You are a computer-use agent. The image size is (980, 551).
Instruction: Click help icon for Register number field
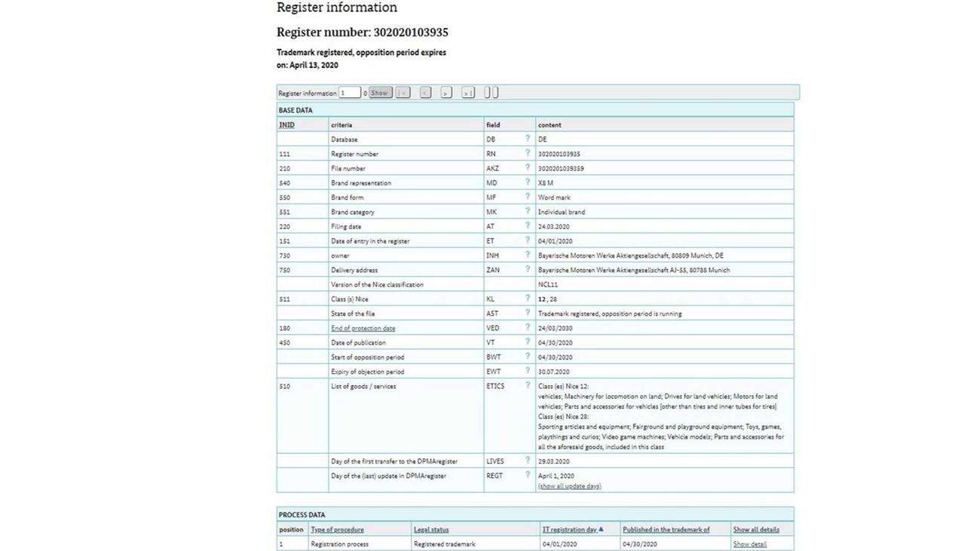click(x=528, y=153)
